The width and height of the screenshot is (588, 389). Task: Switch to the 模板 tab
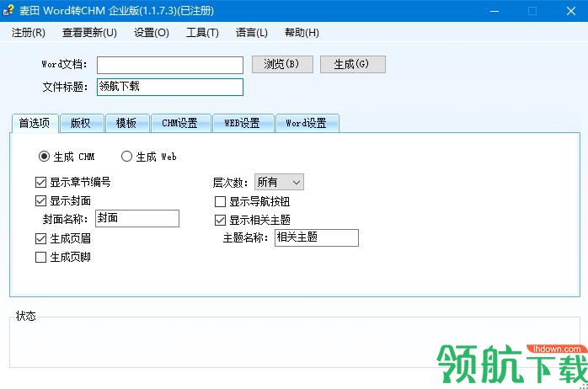coord(126,123)
